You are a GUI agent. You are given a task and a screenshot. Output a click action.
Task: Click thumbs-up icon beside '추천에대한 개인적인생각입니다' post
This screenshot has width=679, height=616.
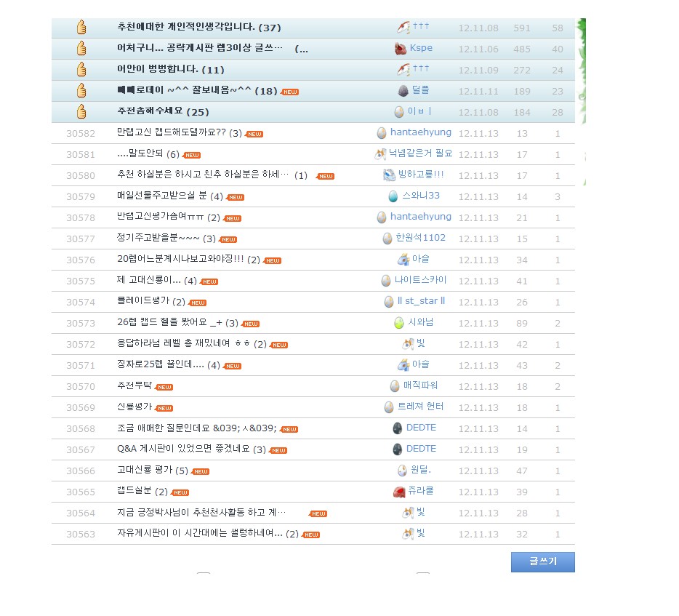point(81,28)
